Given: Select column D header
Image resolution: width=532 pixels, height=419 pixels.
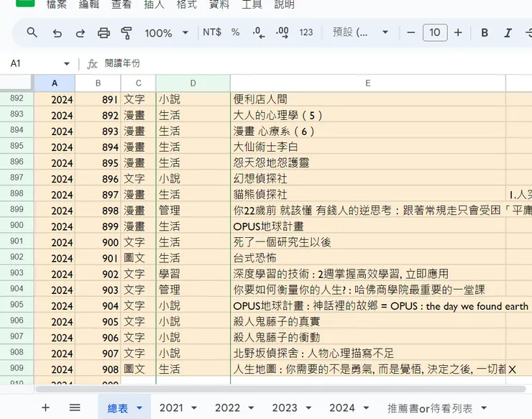Looking at the screenshot, I should (x=193, y=83).
